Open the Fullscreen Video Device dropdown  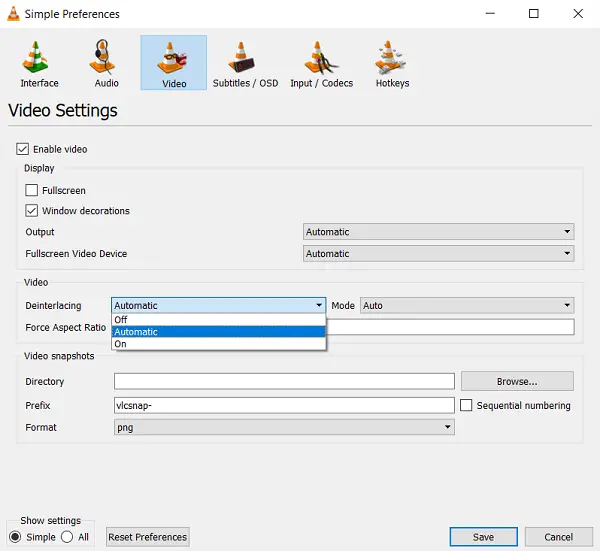(x=439, y=253)
